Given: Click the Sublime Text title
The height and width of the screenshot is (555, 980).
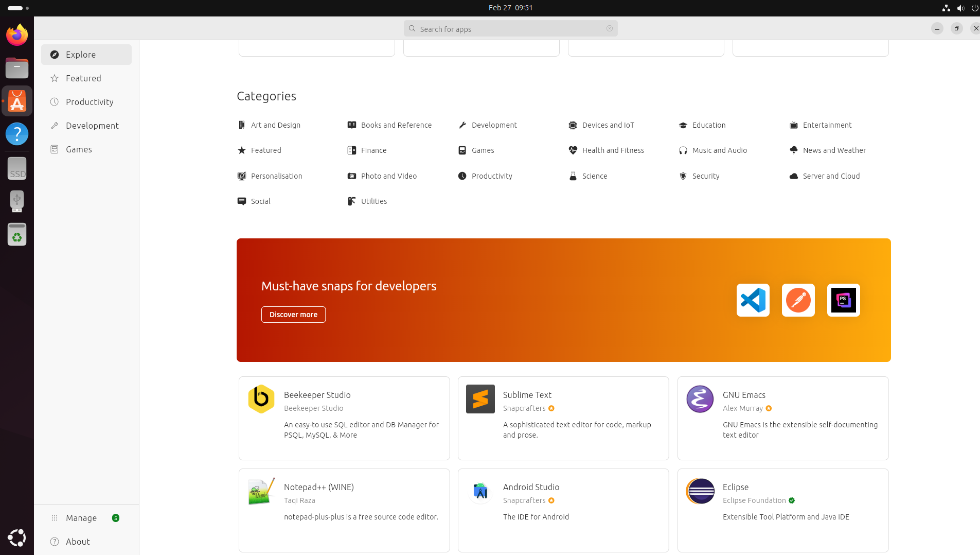Looking at the screenshot, I should (x=527, y=395).
